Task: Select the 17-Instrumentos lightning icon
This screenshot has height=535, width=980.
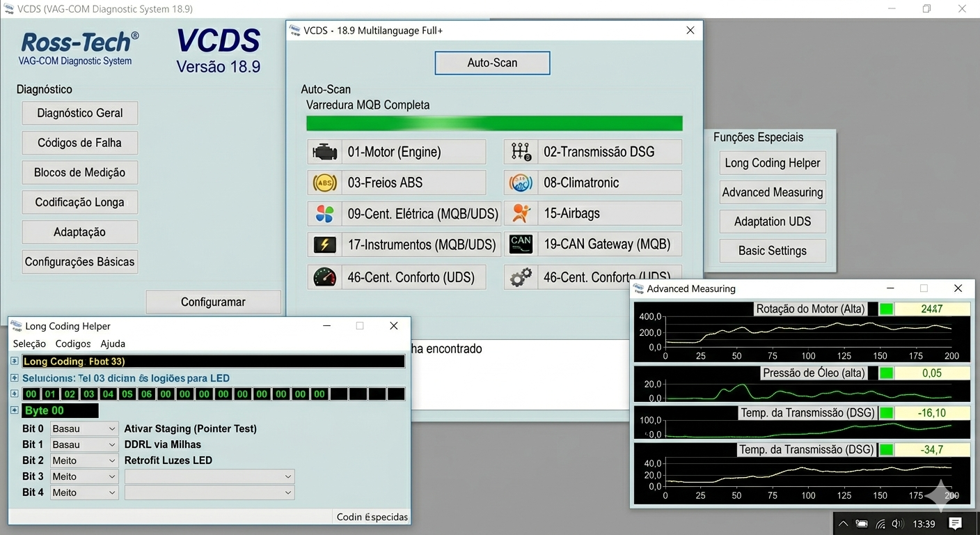Action: pyautogui.click(x=324, y=244)
